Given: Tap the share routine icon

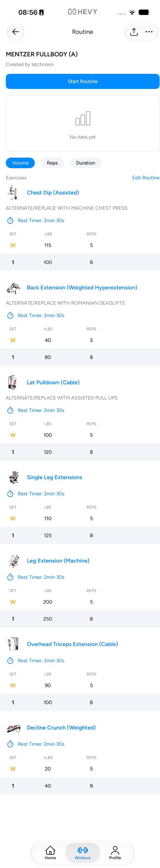Looking at the screenshot, I should click(134, 32).
